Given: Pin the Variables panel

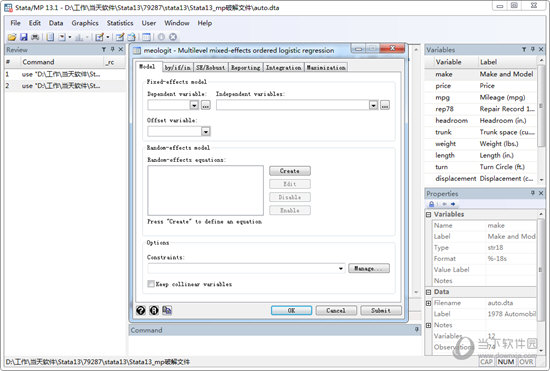Looking at the screenshot, I should click(532, 49).
